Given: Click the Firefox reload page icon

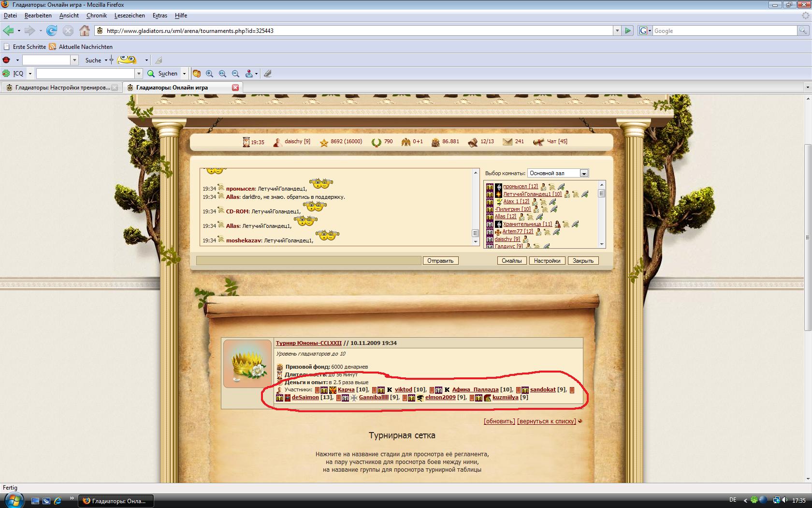Looking at the screenshot, I should click(52, 30).
